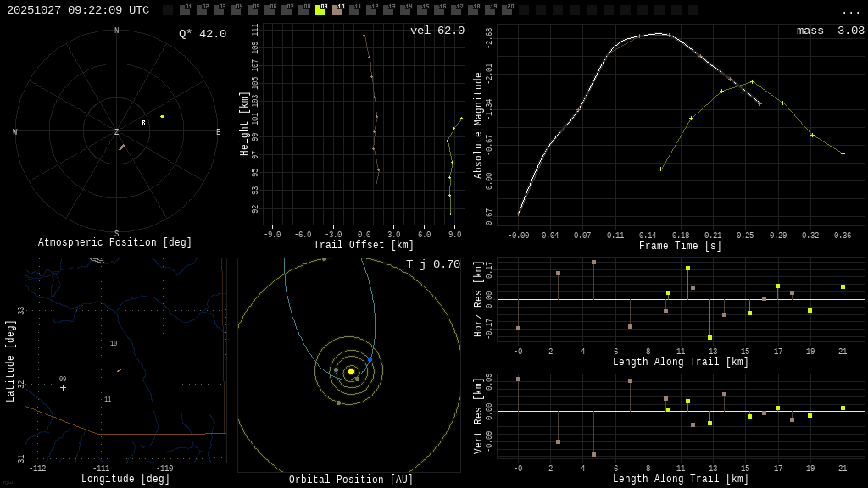This screenshot has width=868, height=488.
Task: Click peak of white magnitude light curve
Action: (659, 34)
